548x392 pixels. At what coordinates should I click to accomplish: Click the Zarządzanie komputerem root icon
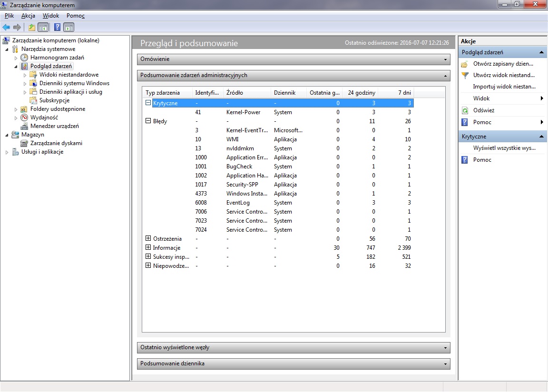point(6,40)
